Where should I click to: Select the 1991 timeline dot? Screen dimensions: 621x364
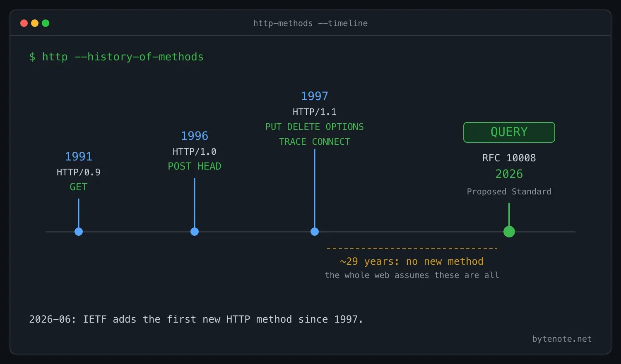(79, 232)
